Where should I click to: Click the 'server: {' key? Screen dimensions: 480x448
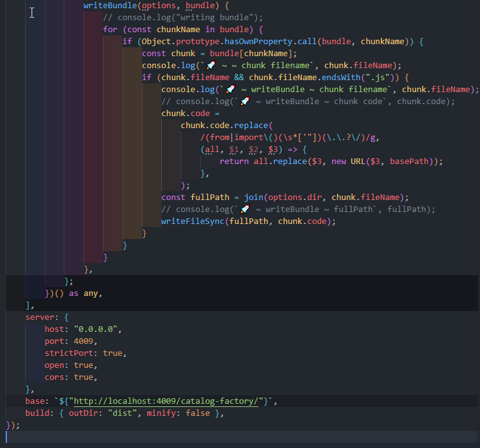[x=47, y=317]
